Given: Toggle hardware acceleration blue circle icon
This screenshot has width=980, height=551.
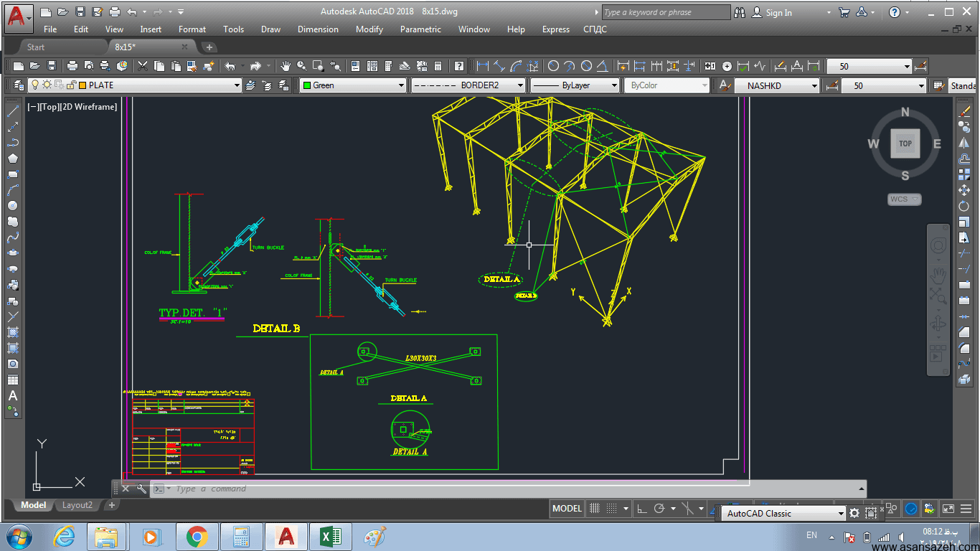Looking at the screenshot, I should [910, 509].
